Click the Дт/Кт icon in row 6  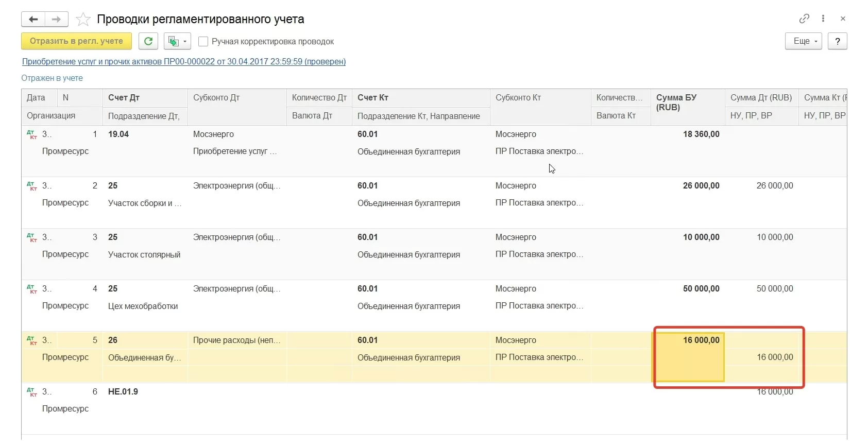point(32,392)
